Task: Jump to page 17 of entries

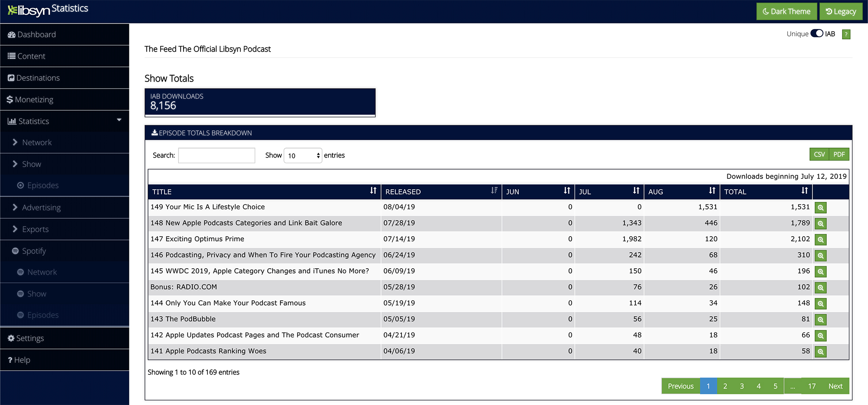Action: click(x=812, y=386)
